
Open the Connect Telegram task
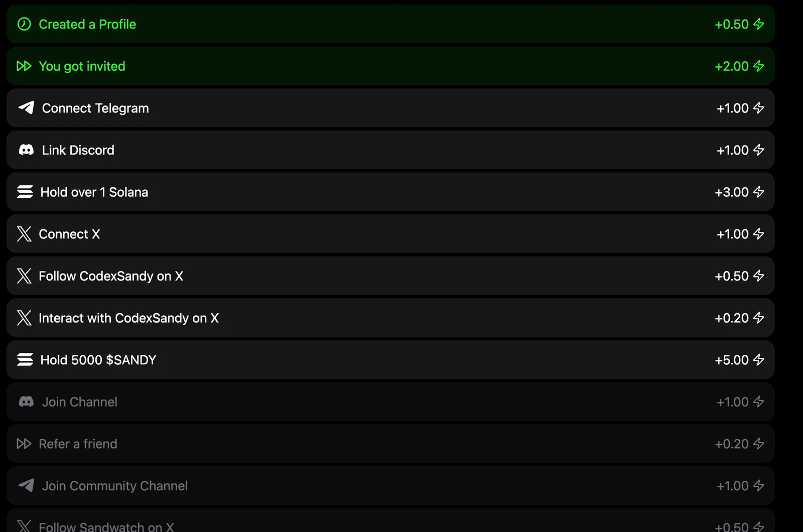[390, 108]
